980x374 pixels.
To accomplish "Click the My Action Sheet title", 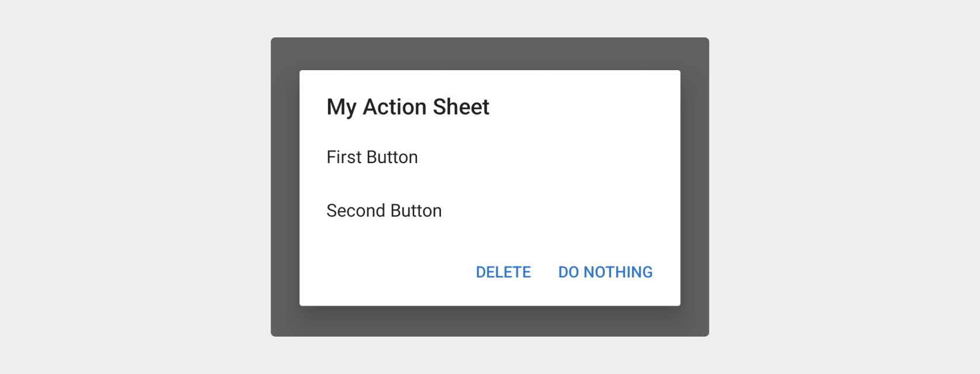I will pyautogui.click(x=408, y=107).
